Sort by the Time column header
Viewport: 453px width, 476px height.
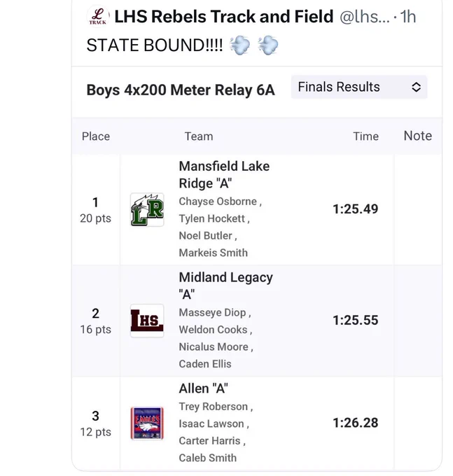(365, 136)
